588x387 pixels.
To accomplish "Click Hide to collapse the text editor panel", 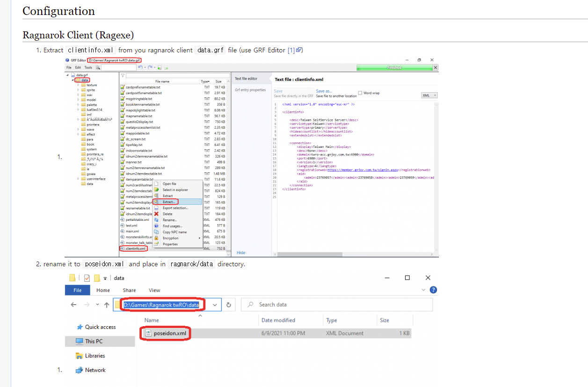I will (x=241, y=253).
